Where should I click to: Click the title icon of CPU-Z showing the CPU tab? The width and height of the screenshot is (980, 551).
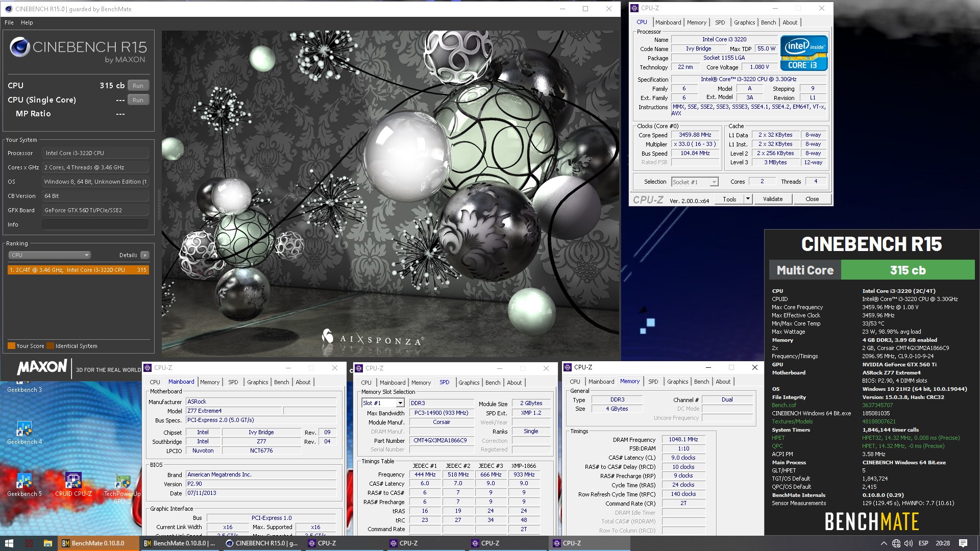[x=634, y=8]
